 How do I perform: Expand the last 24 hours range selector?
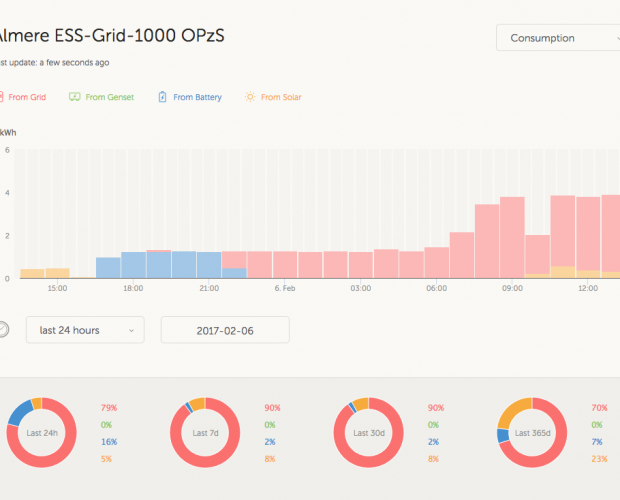pos(86,330)
